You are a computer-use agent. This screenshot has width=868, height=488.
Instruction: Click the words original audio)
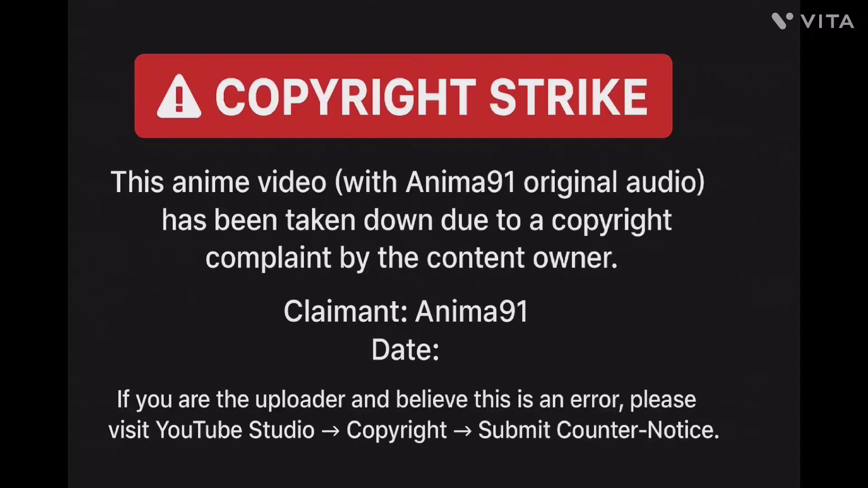[614, 183]
